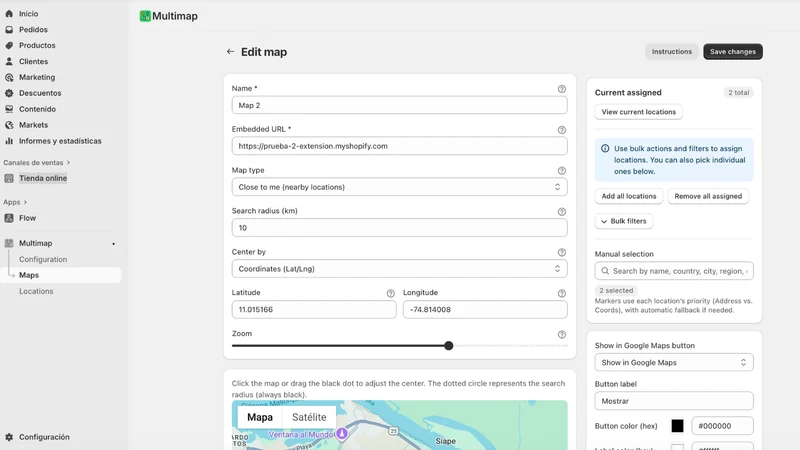Click the Search radius input field
The image size is (800, 450).
coord(399,228)
